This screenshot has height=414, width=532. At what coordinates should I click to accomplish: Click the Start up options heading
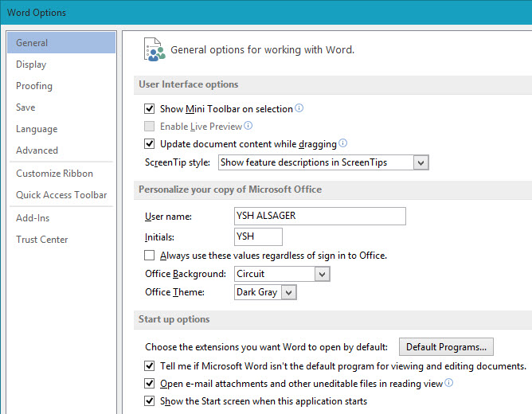click(x=174, y=319)
